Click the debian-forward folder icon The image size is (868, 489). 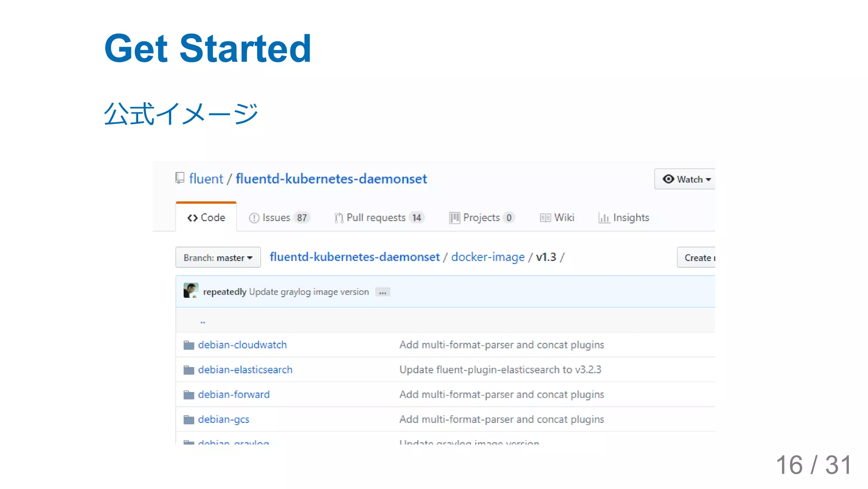189,395
